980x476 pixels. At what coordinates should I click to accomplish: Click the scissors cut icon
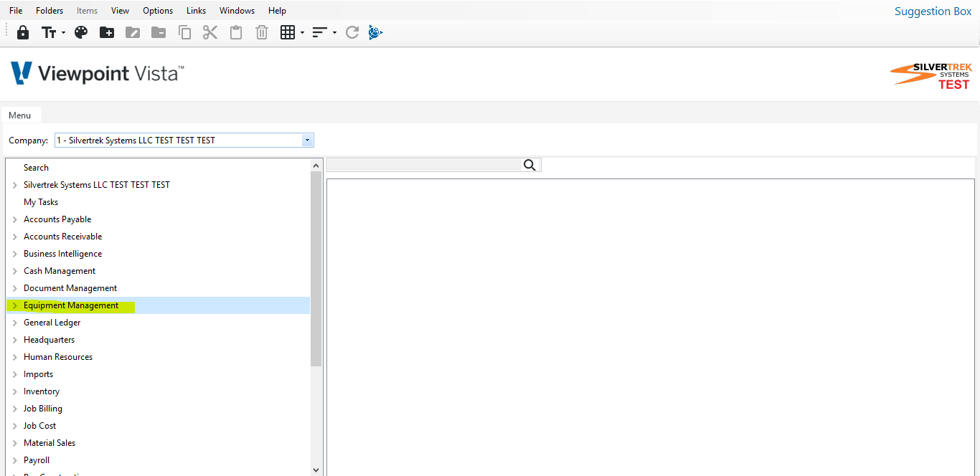coord(210,32)
